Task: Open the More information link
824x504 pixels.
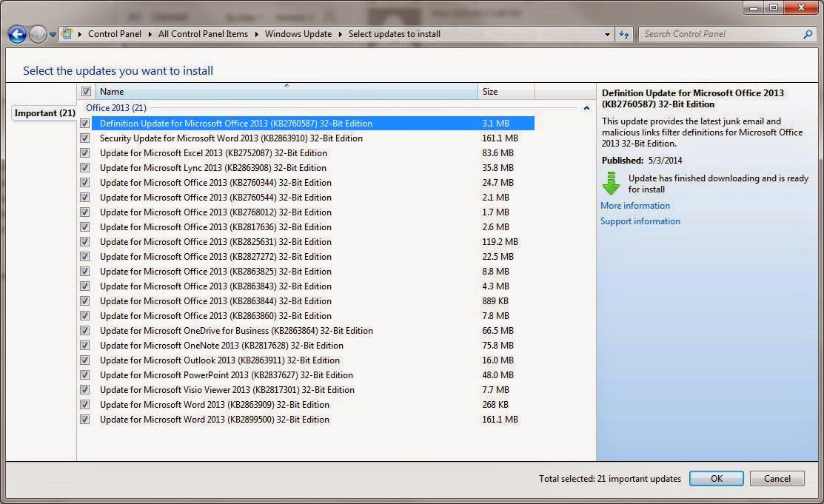Action: 634,206
